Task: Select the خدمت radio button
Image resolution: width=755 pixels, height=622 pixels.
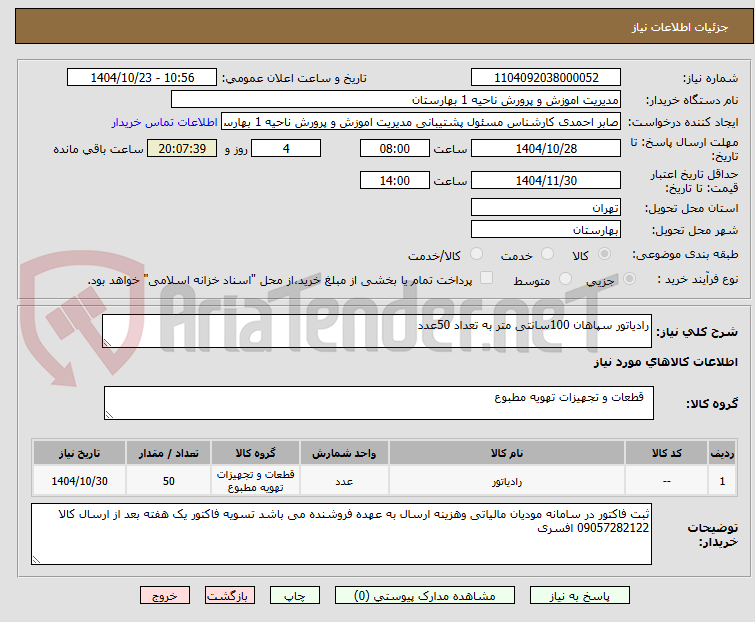Action: [547, 254]
